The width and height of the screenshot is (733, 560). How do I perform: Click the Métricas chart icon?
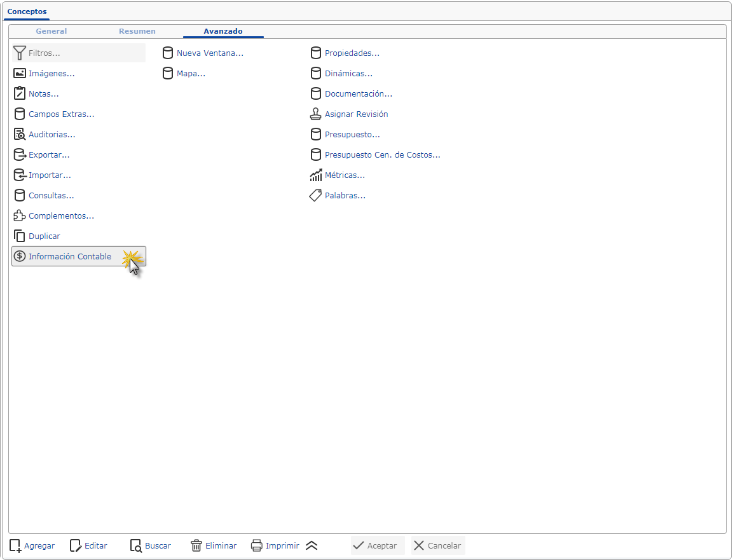pos(316,175)
